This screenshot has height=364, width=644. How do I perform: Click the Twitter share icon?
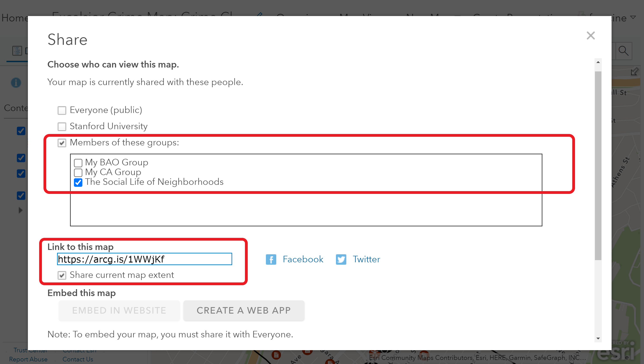[341, 259]
